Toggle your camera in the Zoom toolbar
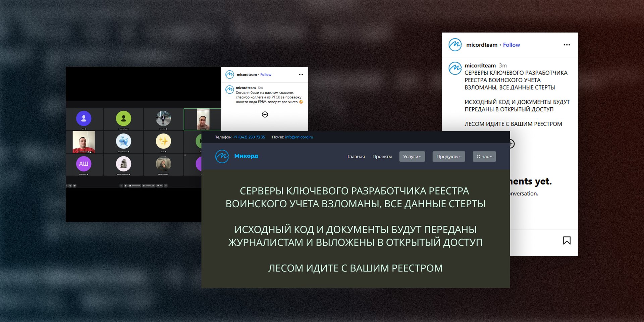 126,185
